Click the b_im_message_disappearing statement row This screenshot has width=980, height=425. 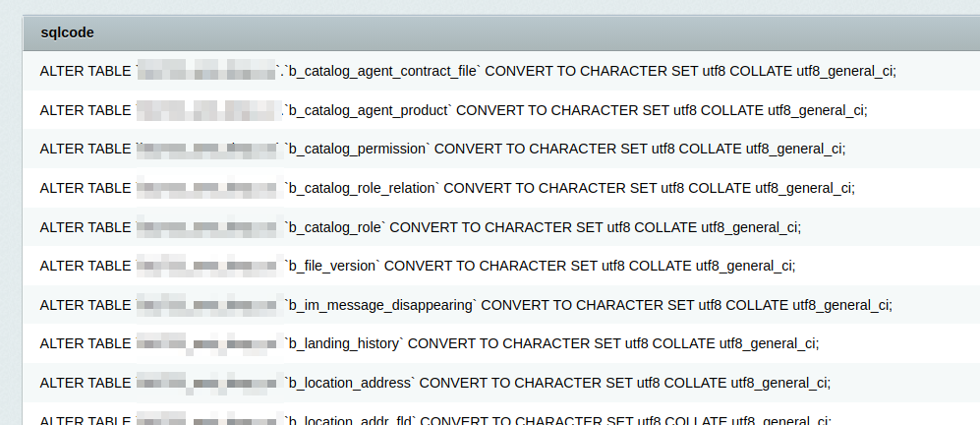click(x=501, y=305)
